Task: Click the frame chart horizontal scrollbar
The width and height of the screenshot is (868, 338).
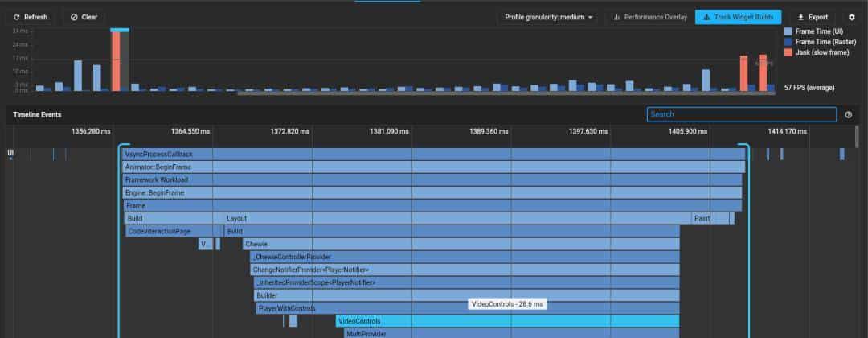Action: pos(506,93)
